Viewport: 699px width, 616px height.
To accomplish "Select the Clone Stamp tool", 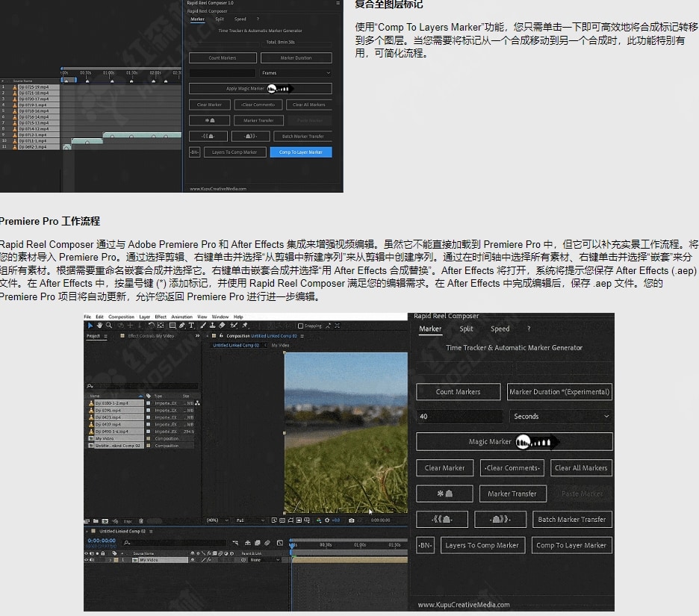I will pos(213,326).
